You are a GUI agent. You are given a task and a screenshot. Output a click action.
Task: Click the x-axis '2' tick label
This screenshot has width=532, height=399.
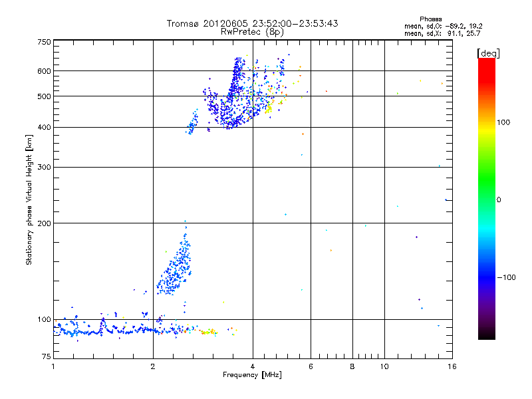pyautogui.click(x=153, y=366)
